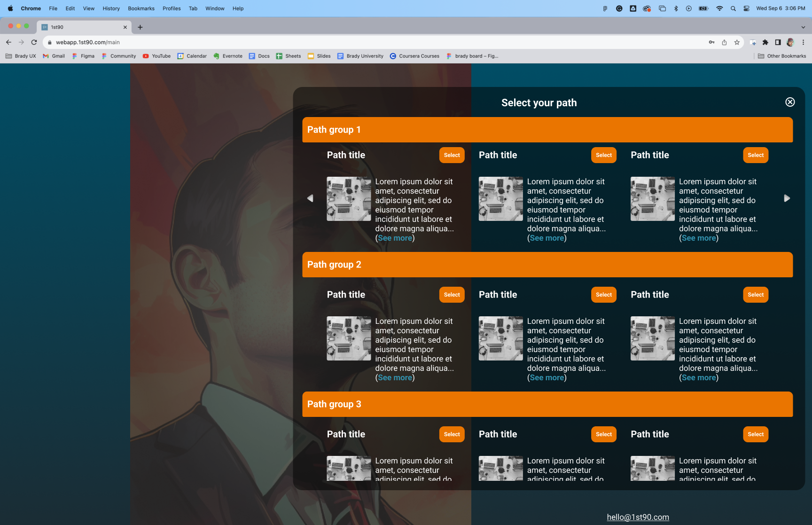Open See more on first Path group 1 card
The image size is (812, 525).
tap(395, 238)
